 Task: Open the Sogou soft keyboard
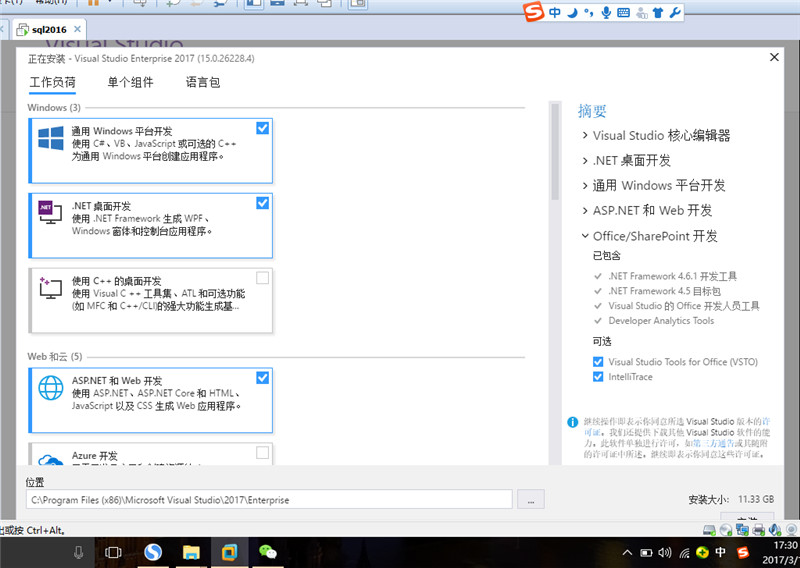623,13
